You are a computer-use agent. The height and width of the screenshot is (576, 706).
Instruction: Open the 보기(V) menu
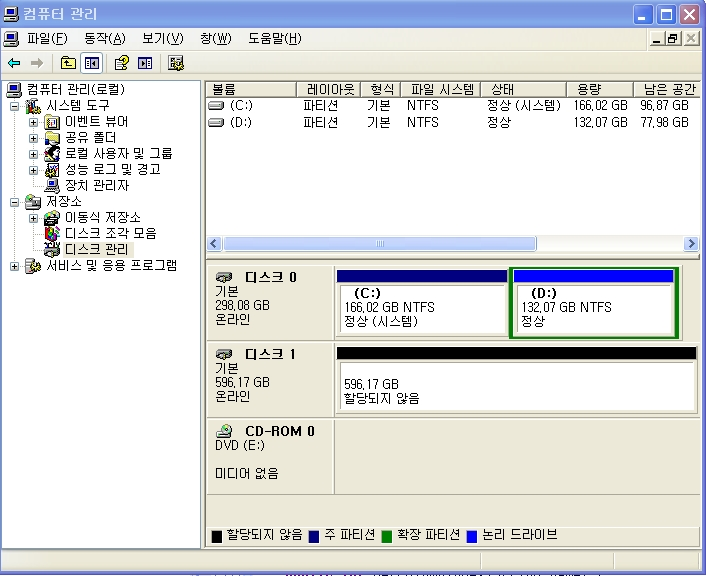pos(163,39)
